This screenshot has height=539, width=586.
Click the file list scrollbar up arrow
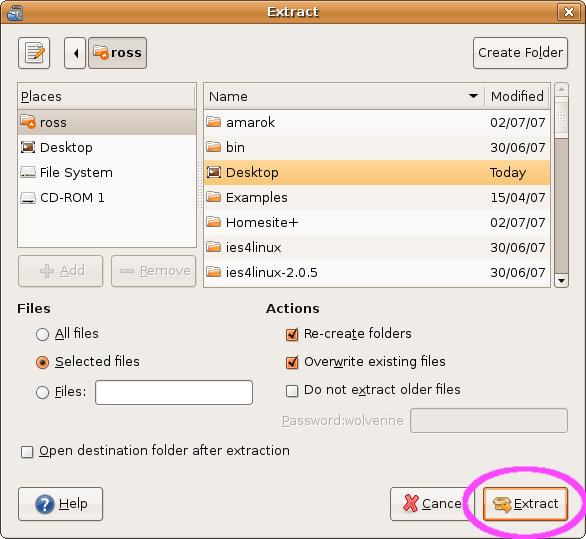pyautogui.click(x=561, y=90)
